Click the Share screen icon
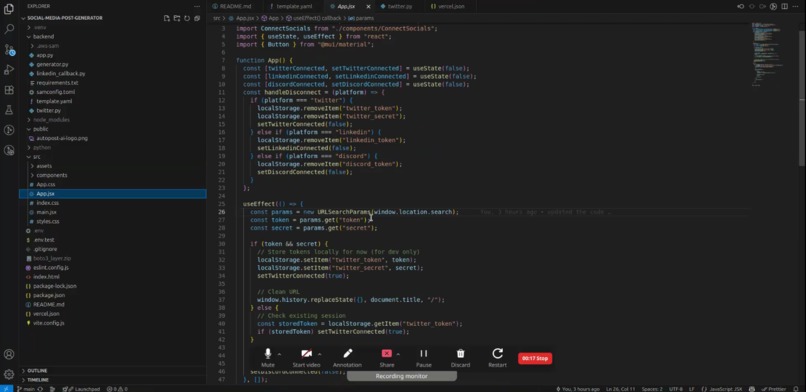 click(x=387, y=353)
